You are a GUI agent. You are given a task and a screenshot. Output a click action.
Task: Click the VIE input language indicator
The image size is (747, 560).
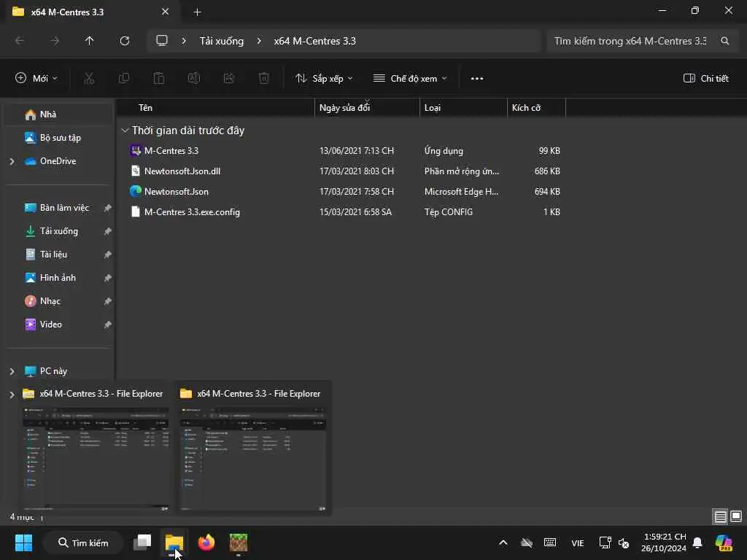point(578,542)
